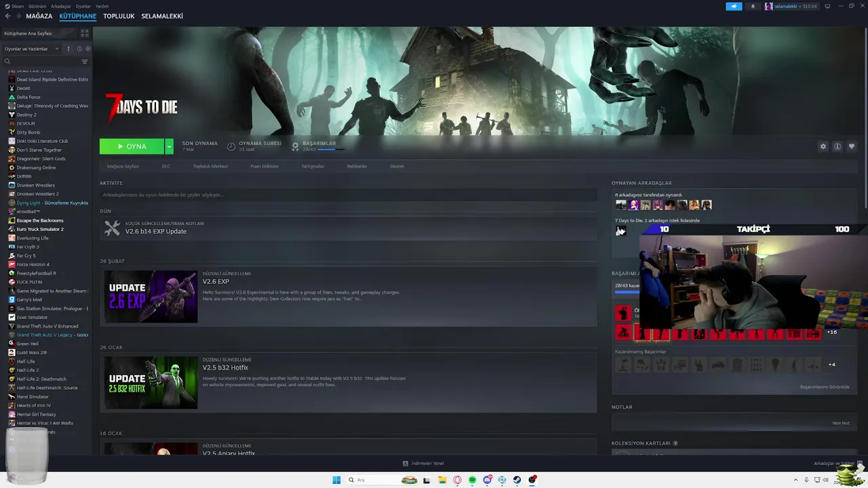Open the Rehberler tab
Image resolution: width=868 pixels, height=488 pixels.
tap(357, 166)
